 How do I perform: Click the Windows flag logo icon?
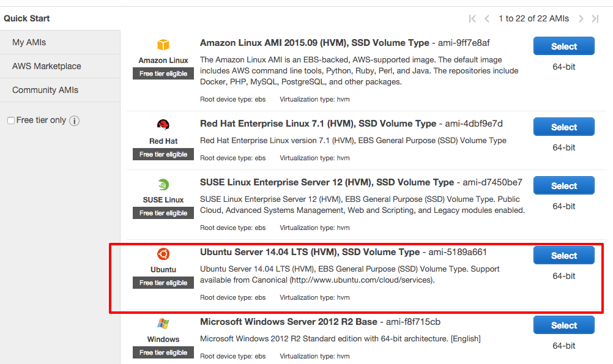(163, 324)
